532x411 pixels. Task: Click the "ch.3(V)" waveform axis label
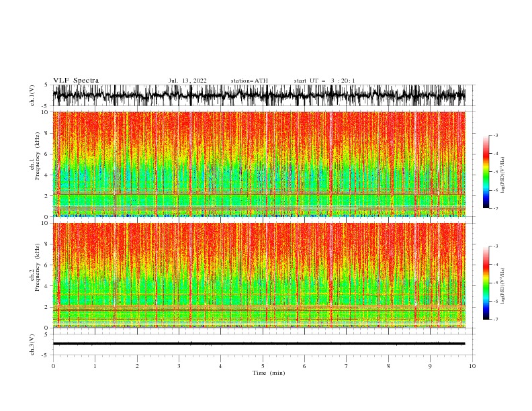32,345
